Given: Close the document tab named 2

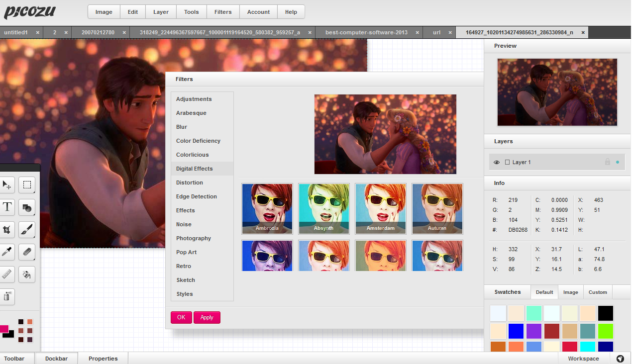Looking at the screenshot, I should click(x=66, y=32).
